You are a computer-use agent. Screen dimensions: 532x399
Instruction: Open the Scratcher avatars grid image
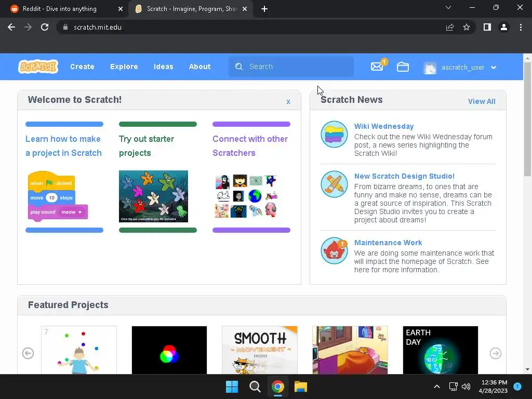point(246,196)
